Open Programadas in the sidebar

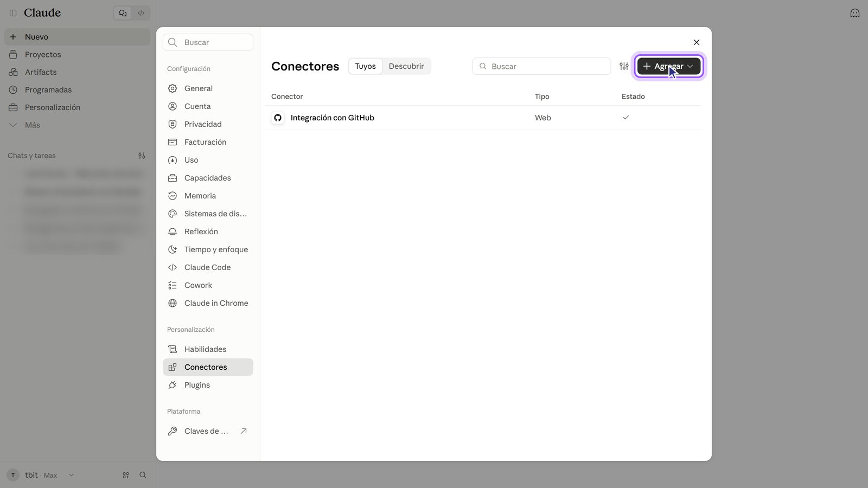(78, 89)
